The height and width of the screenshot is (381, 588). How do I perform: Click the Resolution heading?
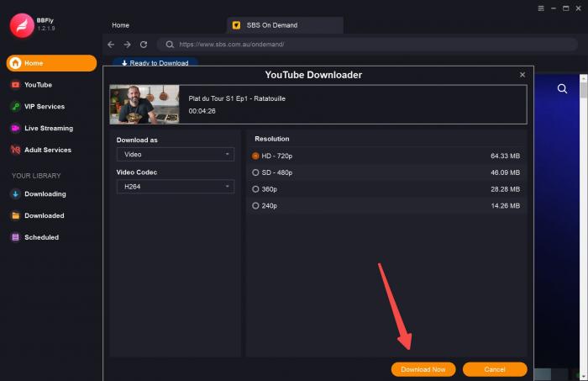coord(272,139)
